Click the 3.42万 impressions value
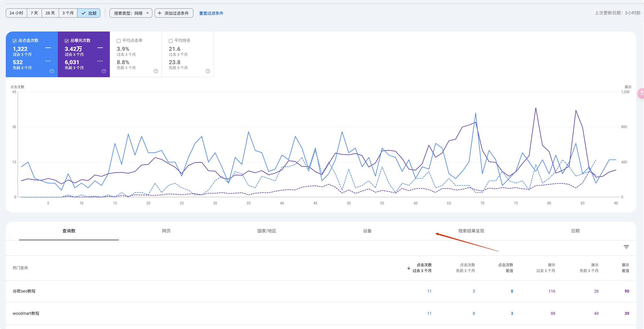 [73, 49]
